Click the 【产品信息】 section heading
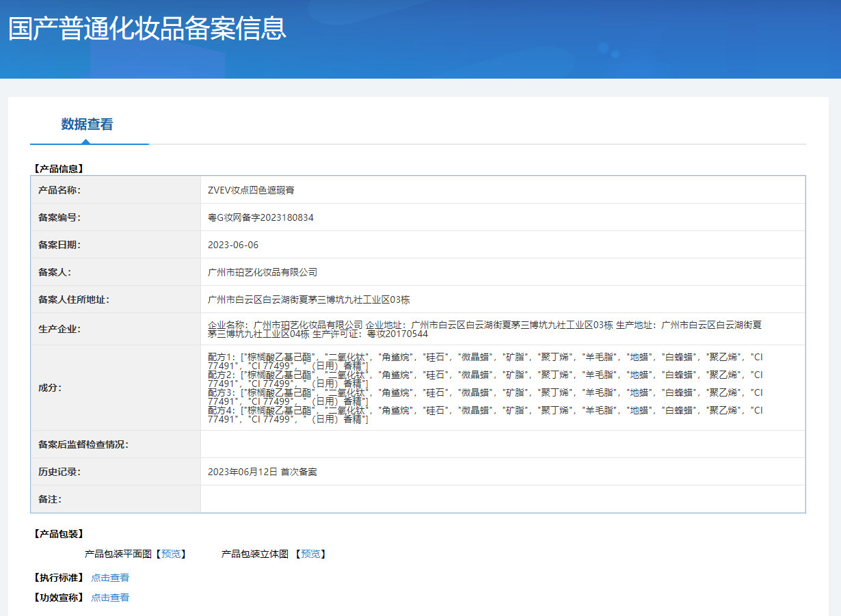 coord(59,168)
